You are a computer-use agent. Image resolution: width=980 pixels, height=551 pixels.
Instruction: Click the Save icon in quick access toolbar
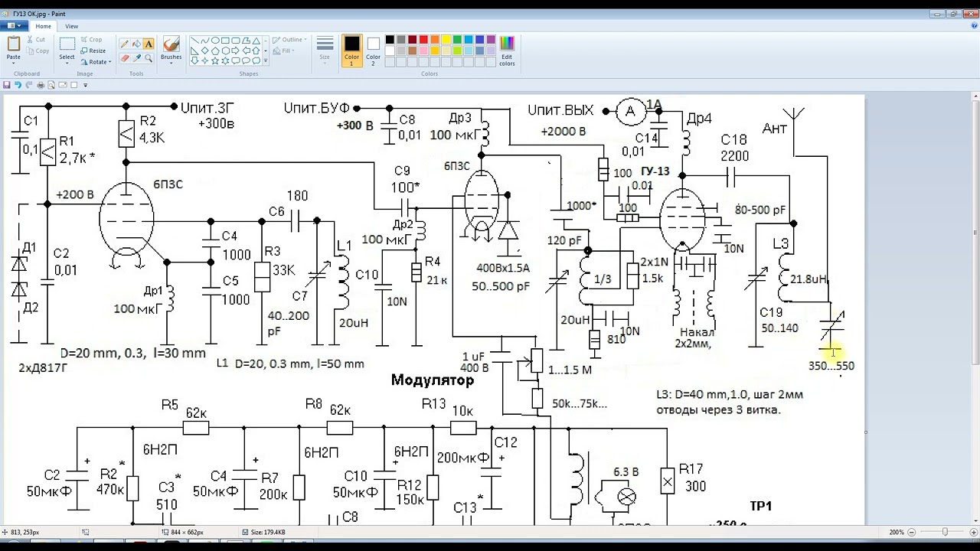pyautogui.click(x=7, y=85)
